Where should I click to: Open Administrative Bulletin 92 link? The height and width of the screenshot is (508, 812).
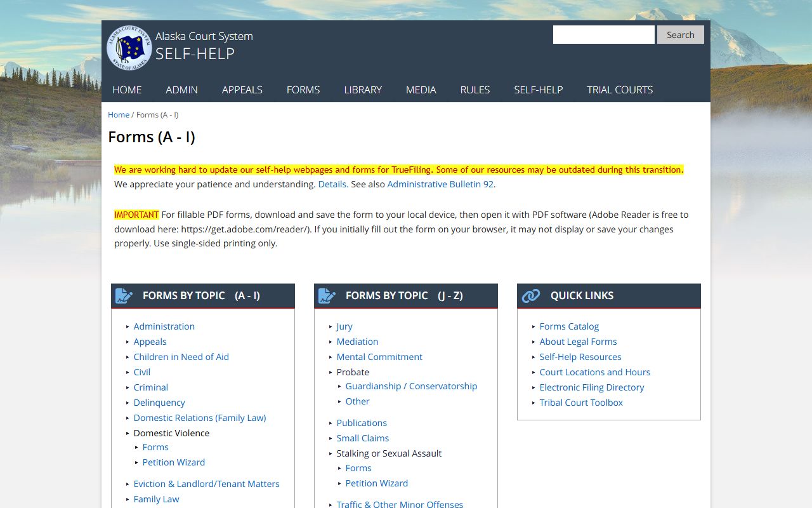pos(440,184)
